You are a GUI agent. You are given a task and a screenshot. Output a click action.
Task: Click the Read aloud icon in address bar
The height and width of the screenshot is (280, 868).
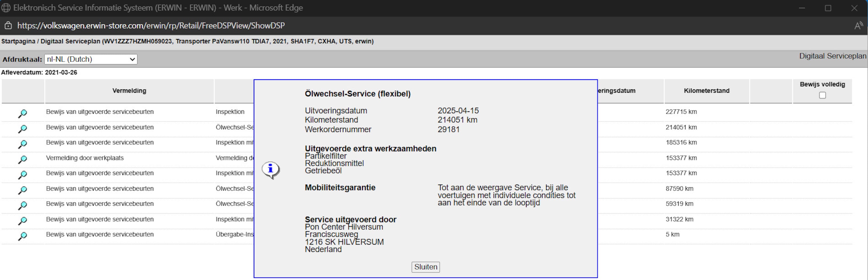pyautogui.click(x=858, y=26)
